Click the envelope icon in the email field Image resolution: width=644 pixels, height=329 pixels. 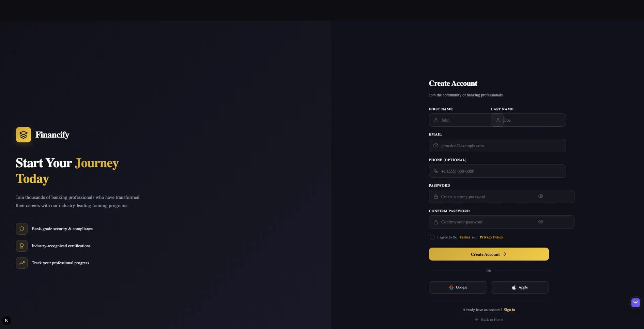coord(435,145)
